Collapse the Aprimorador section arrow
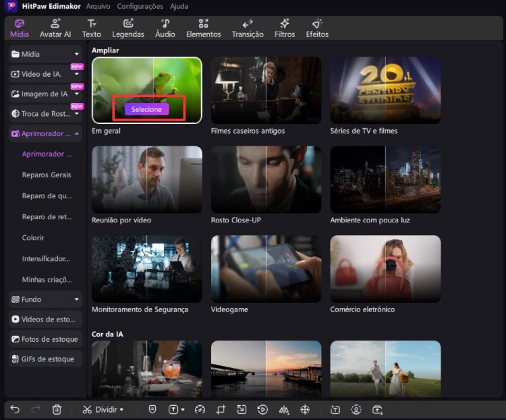The image size is (506, 420). [76, 133]
